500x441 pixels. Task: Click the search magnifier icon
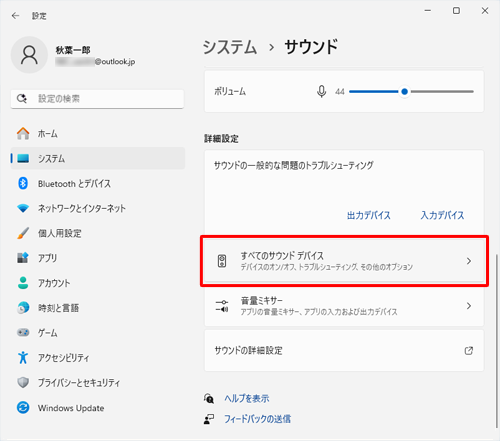(x=22, y=99)
